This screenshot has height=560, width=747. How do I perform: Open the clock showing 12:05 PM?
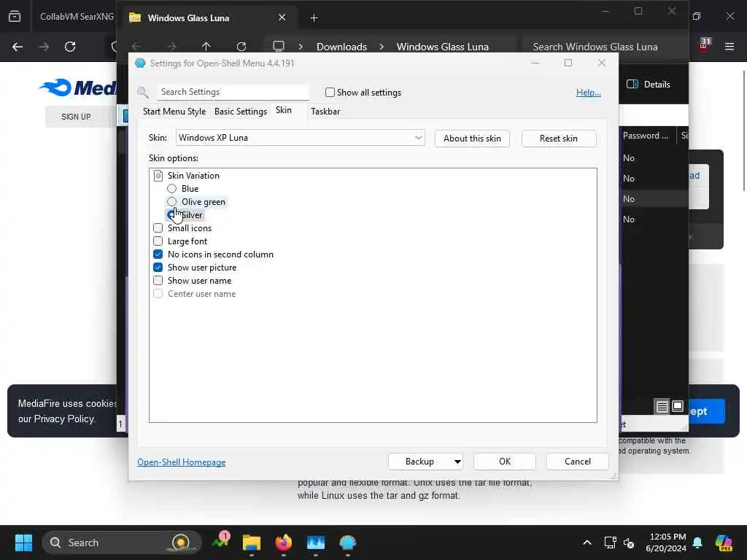[x=666, y=542]
